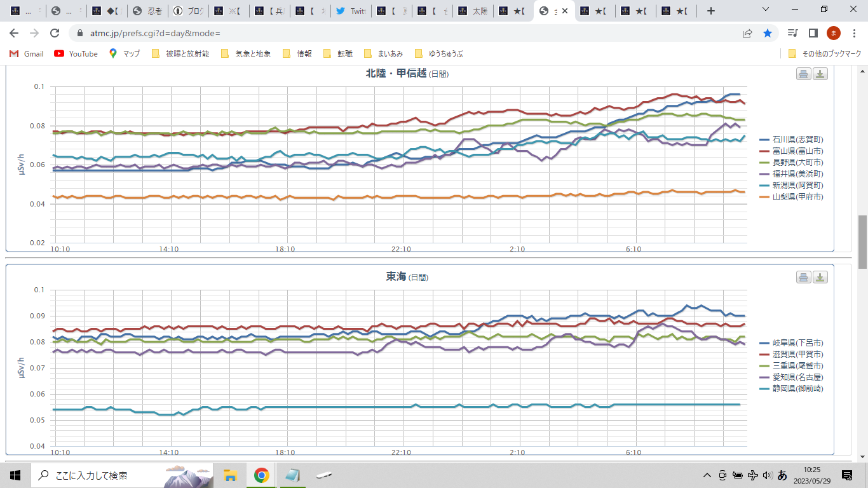This screenshot has width=868, height=488.
Task: Toggle 長野県(大町市) series in legend
Action: [x=791, y=162]
